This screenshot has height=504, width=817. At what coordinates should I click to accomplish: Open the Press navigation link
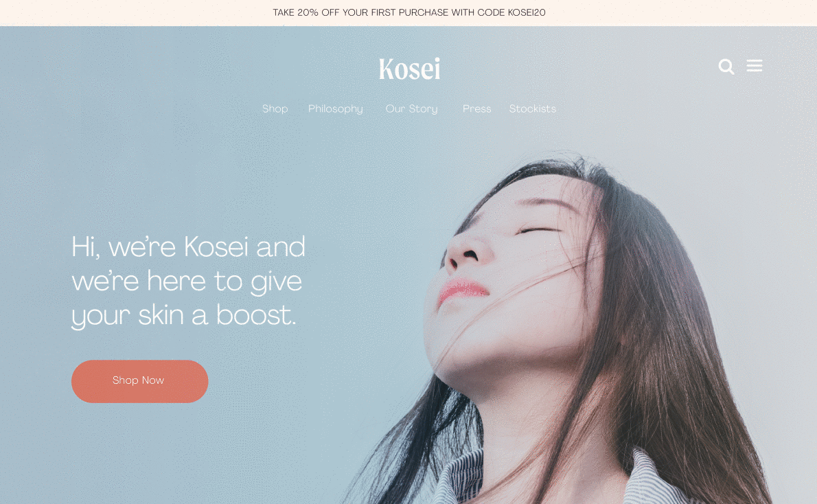click(476, 109)
